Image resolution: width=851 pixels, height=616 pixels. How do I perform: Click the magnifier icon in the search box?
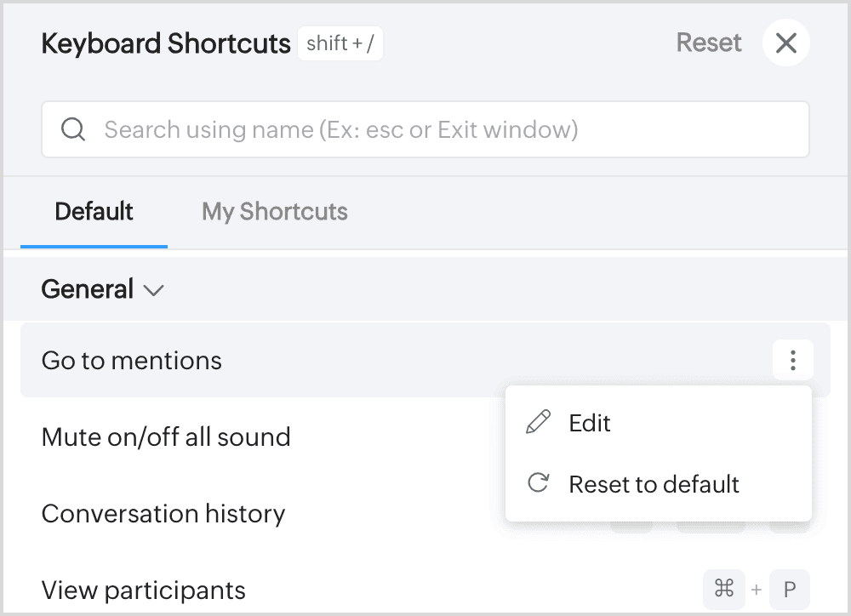pos(74,129)
